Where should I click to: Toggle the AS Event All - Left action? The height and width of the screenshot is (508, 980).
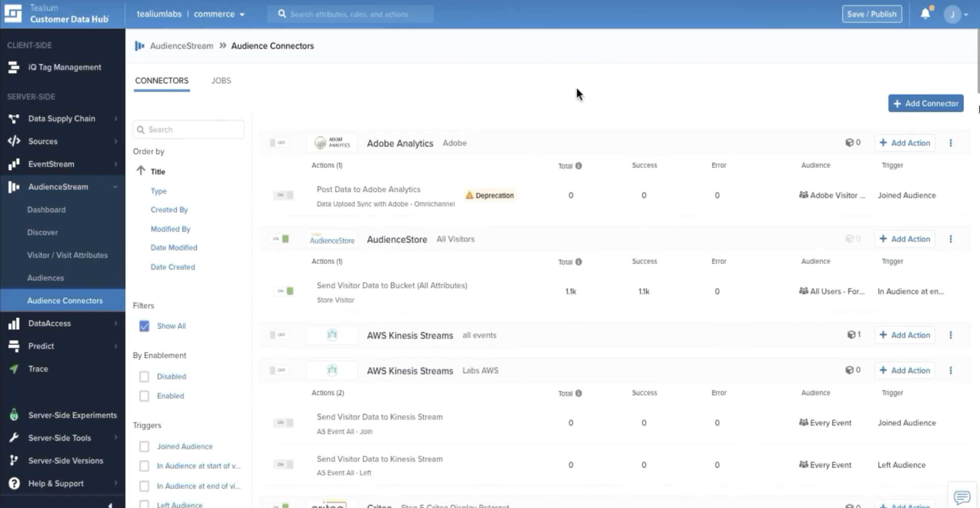click(284, 465)
